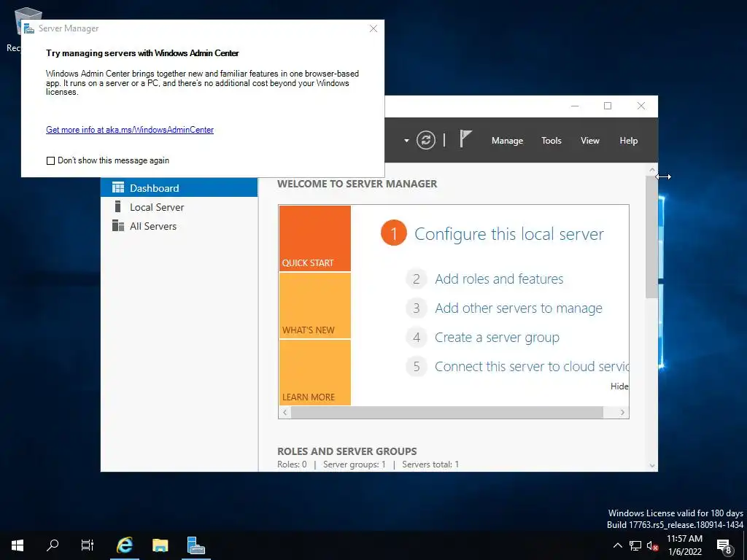Click Hide in the welcome tile
This screenshot has height=560, width=747.
(x=619, y=386)
